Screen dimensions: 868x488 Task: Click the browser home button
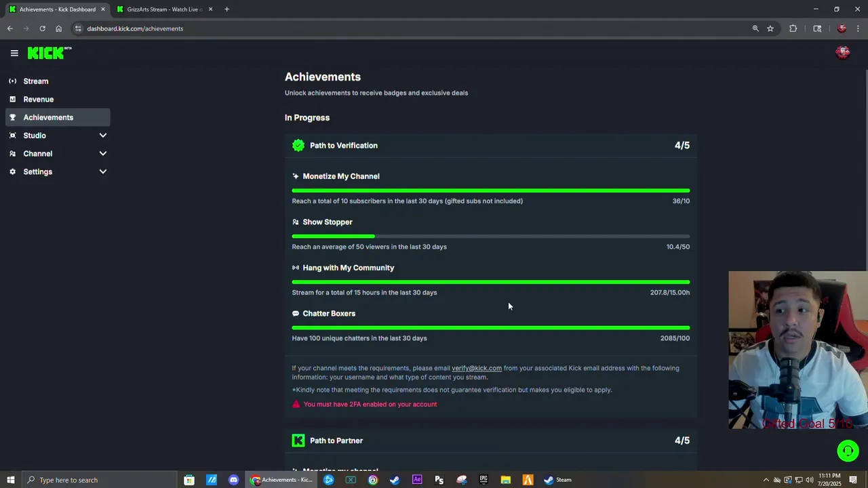tap(58, 28)
